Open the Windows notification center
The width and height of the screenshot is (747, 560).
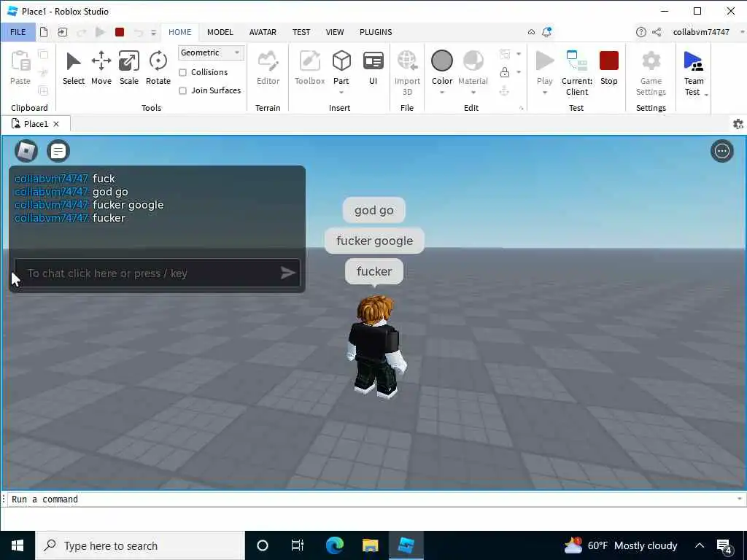724,546
